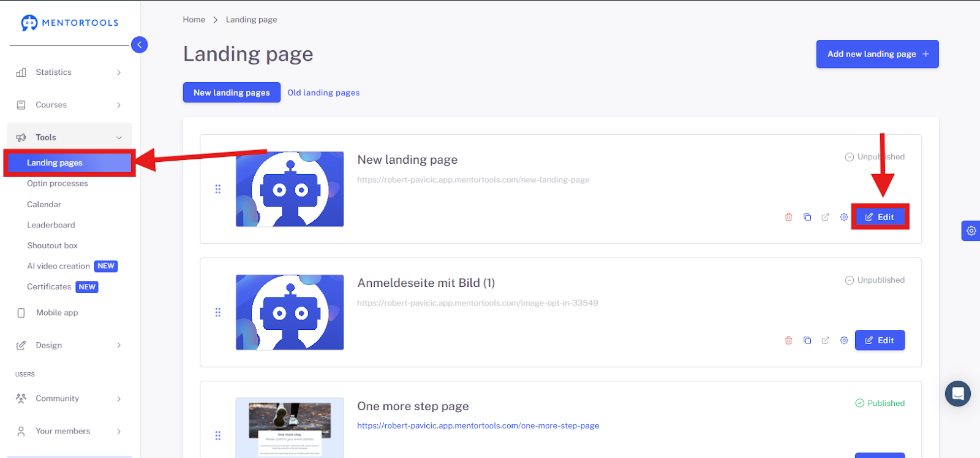Open Anmeldeseite mit Bild (1) in external tab
The height and width of the screenshot is (458, 980).
click(x=826, y=340)
